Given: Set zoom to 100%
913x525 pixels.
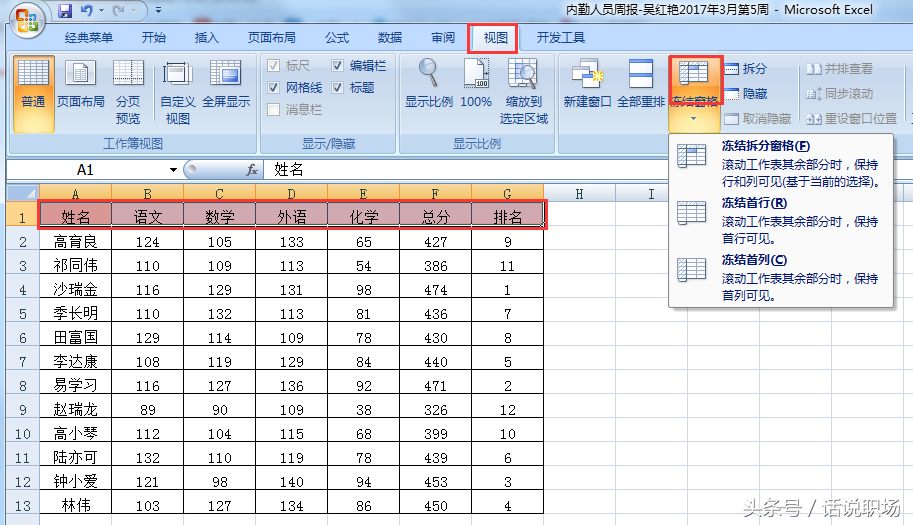Looking at the screenshot, I should (x=476, y=84).
